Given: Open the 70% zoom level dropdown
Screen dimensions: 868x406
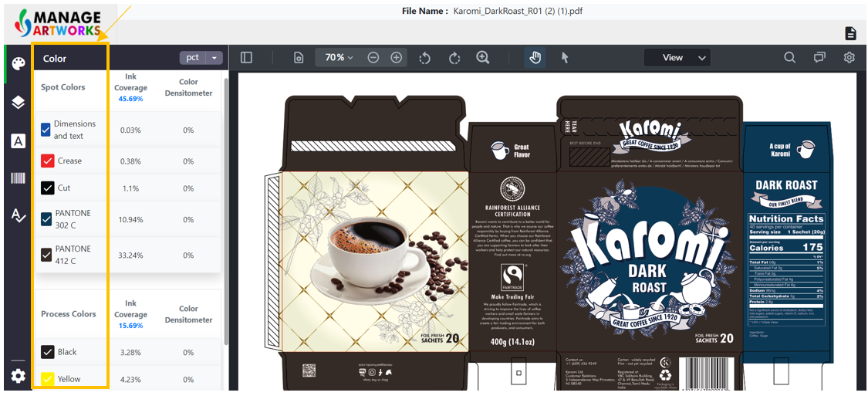Looking at the screenshot, I should click(x=339, y=58).
